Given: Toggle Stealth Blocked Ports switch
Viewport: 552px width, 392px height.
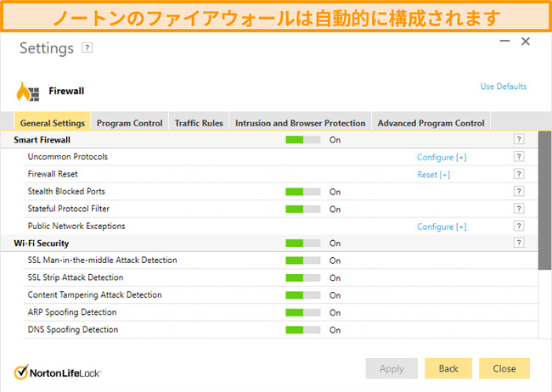Looking at the screenshot, I should click(303, 192).
